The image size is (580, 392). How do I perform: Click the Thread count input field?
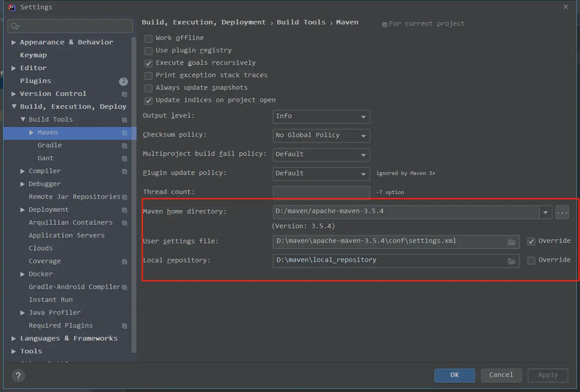321,193
